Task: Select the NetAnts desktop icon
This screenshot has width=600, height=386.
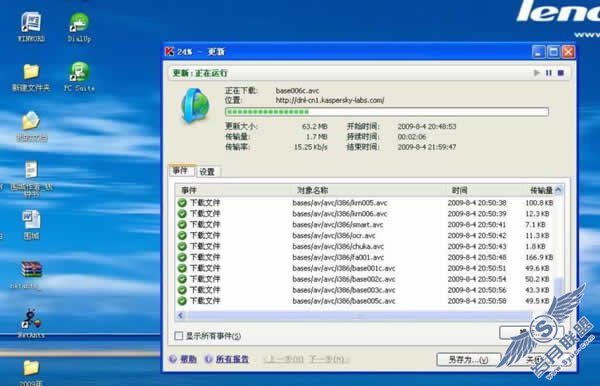Action: tap(31, 324)
